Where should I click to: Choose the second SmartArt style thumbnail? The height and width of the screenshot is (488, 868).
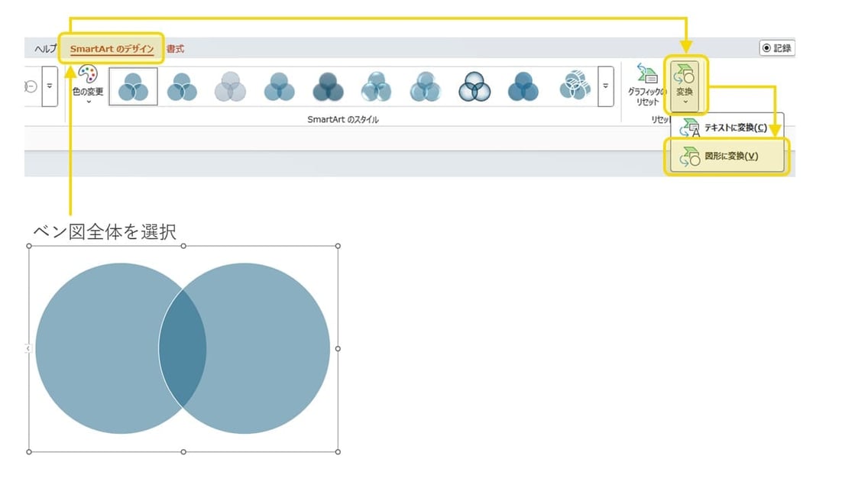pyautogui.click(x=182, y=87)
